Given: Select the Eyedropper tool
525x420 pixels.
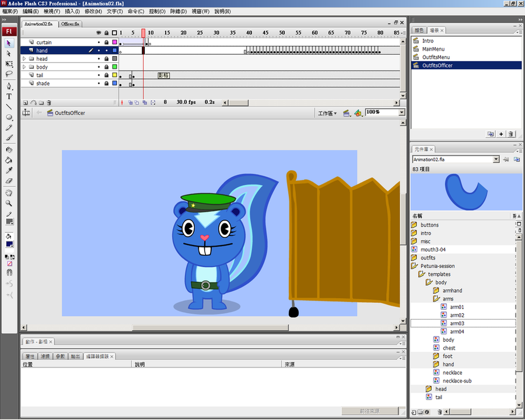Looking at the screenshot, I should tap(9, 170).
